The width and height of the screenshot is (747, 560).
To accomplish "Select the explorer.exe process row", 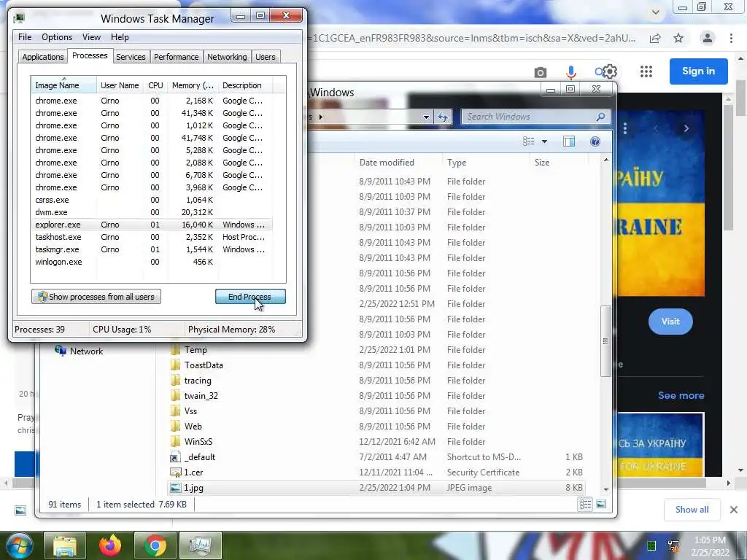I will pyautogui.click(x=152, y=225).
